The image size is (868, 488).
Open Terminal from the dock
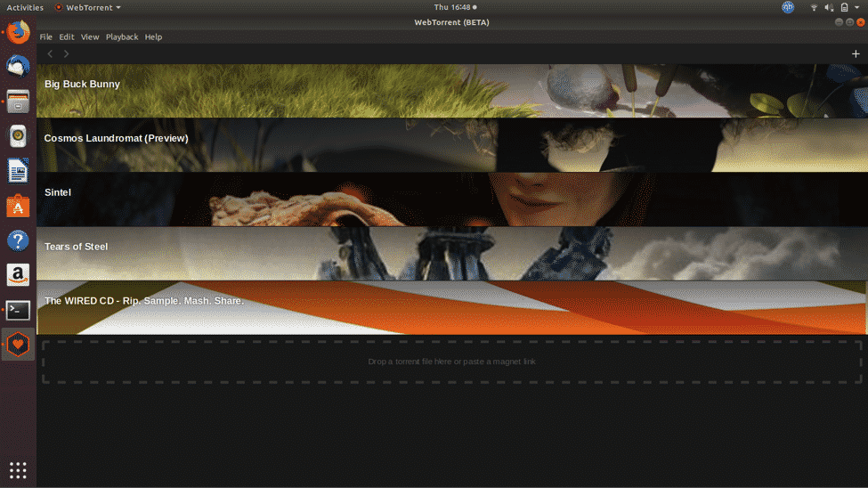[x=19, y=310]
